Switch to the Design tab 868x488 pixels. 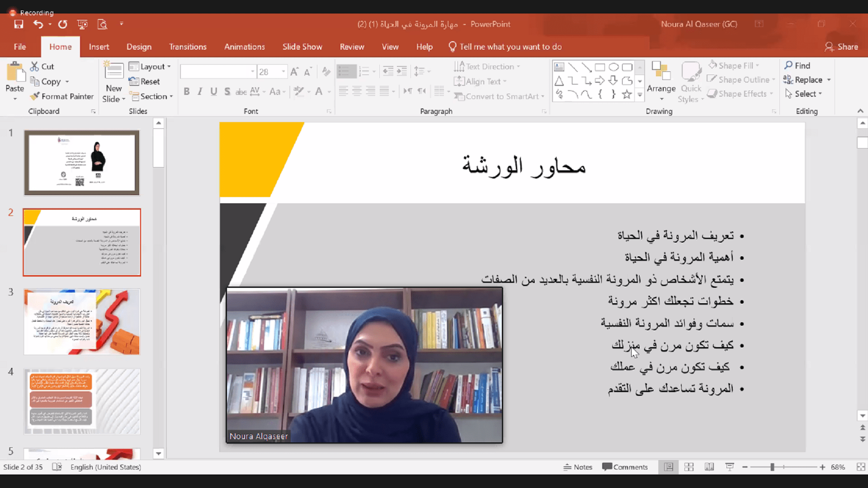click(139, 47)
